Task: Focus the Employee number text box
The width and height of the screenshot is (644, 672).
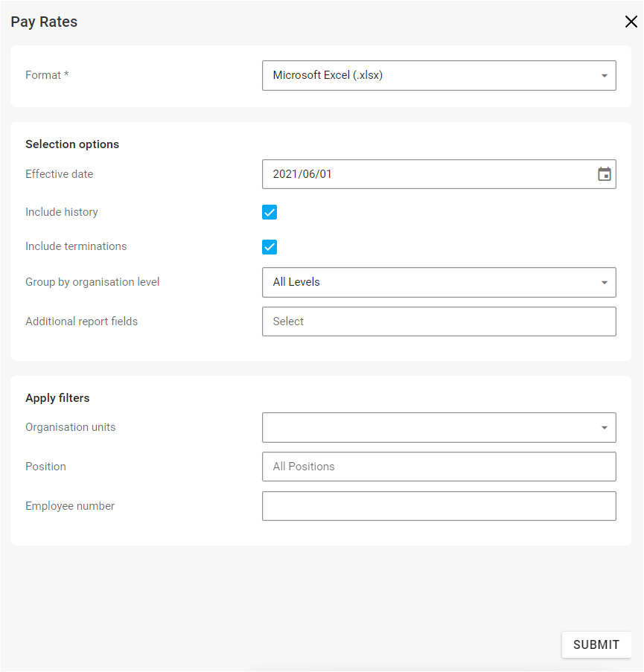Action: pyautogui.click(x=439, y=506)
